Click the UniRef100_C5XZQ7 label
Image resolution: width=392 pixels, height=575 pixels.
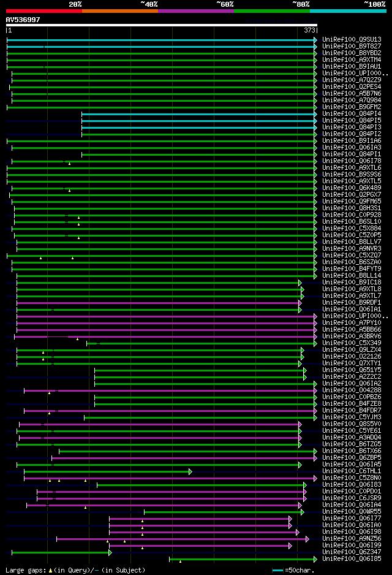(352, 255)
